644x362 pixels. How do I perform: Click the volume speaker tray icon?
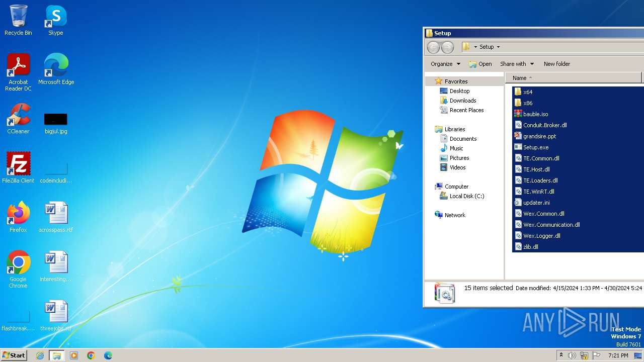click(572, 355)
